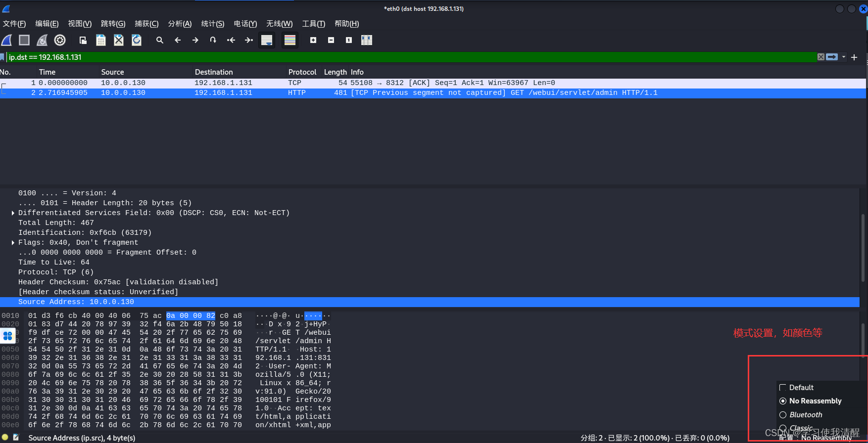Reset text to normal size
The image size is (868, 443).
tap(349, 40)
